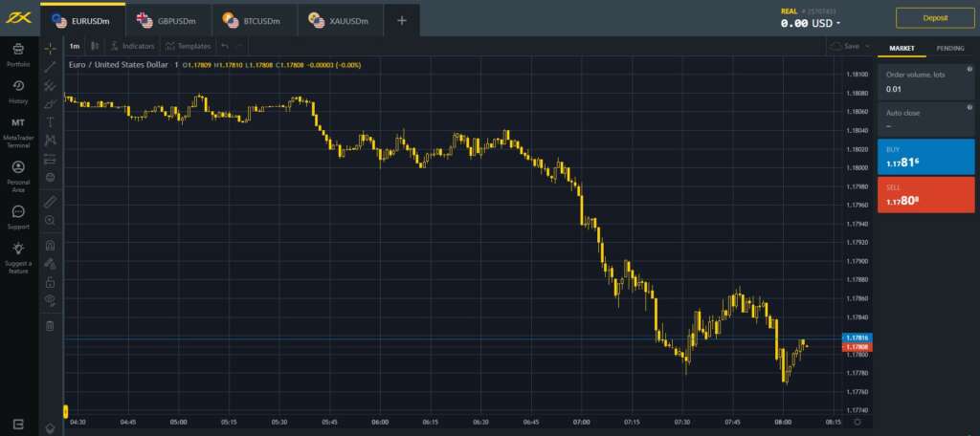Open the MetaTrader Terminal link

(x=18, y=132)
